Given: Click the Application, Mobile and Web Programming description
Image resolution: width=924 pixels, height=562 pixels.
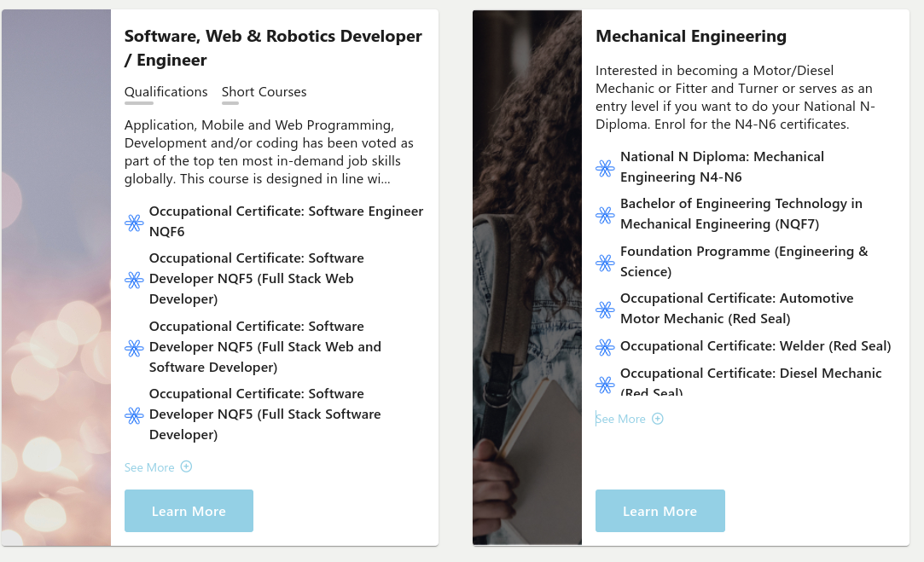Looking at the screenshot, I should coord(269,152).
